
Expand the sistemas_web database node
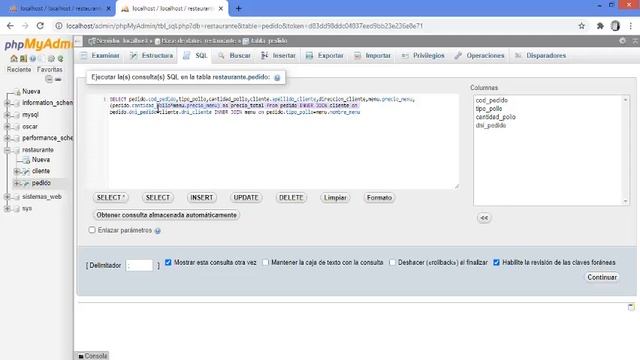tap(7, 197)
